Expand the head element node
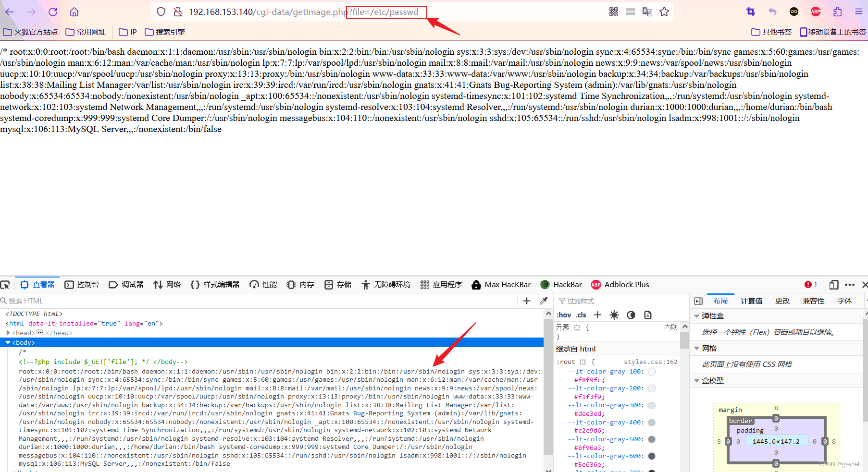This screenshot has height=472, width=868. (x=8, y=333)
